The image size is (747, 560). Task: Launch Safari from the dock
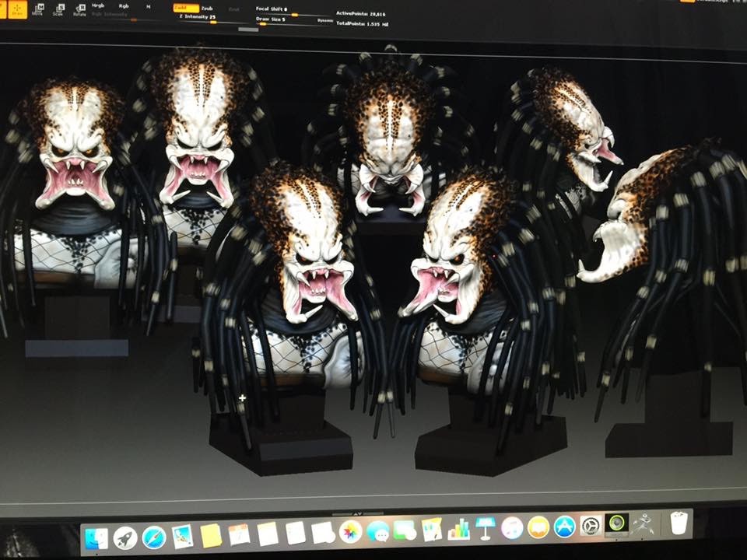(154, 537)
